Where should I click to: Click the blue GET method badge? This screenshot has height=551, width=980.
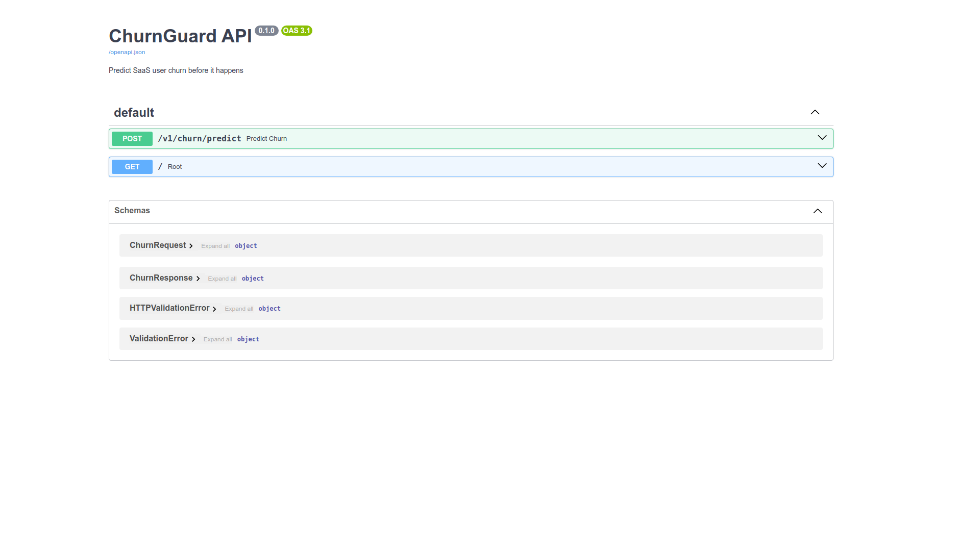pos(132,167)
